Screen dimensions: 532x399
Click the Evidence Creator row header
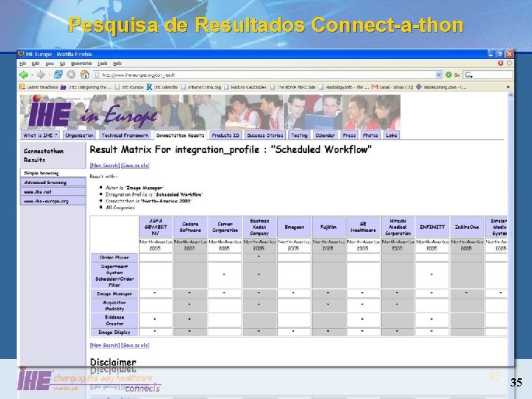(115, 321)
